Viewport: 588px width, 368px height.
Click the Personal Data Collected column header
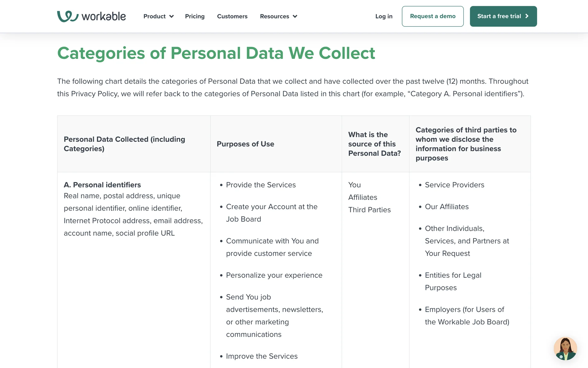point(124,144)
